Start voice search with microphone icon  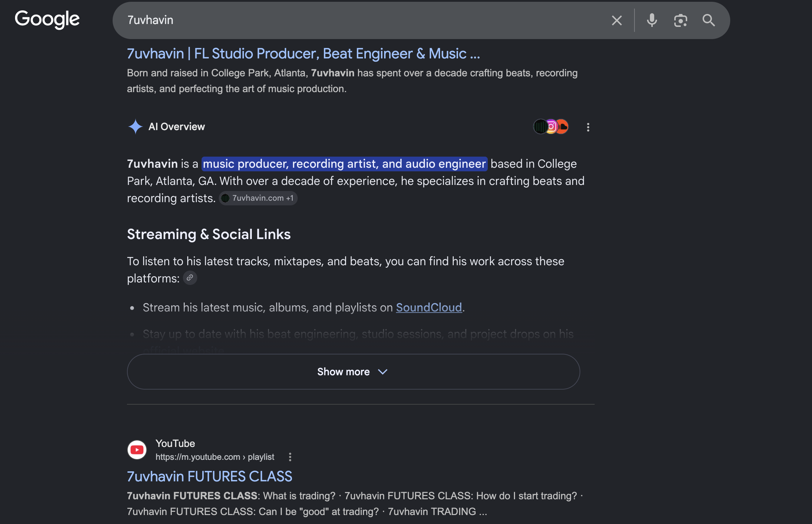tap(652, 20)
